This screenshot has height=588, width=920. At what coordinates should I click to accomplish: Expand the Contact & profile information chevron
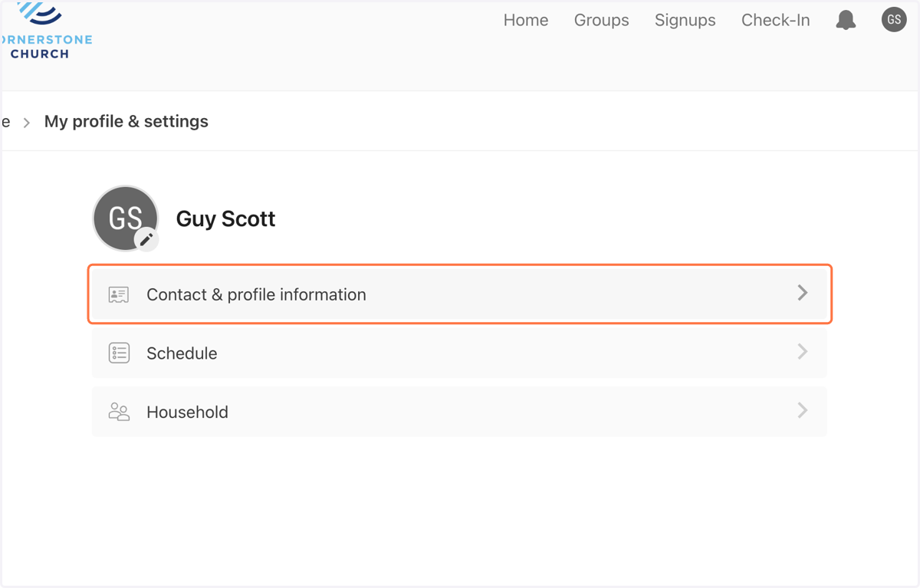[803, 293]
